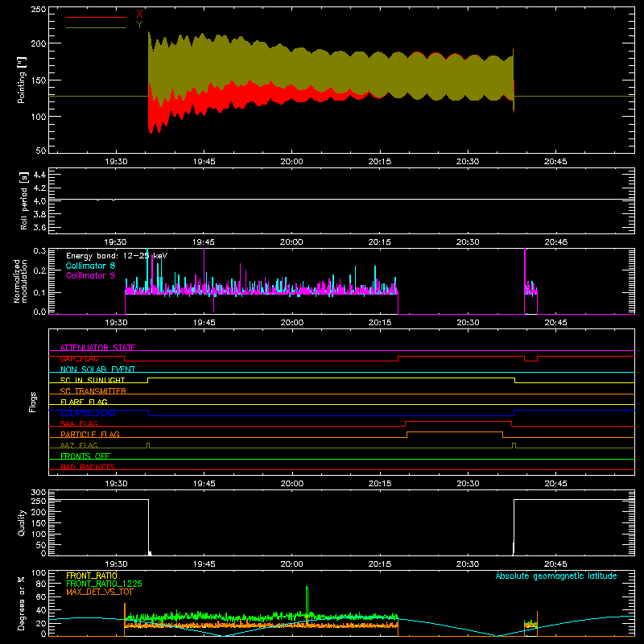Click the orange MAX_DET_VS_TOT legend entry
The height and width of the screenshot is (644, 644).
(99, 592)
